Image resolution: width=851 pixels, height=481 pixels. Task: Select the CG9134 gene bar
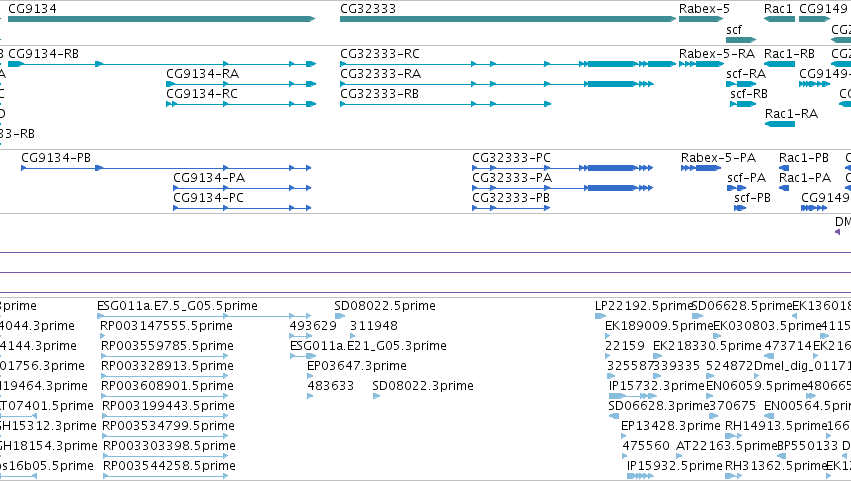point(161,19)
